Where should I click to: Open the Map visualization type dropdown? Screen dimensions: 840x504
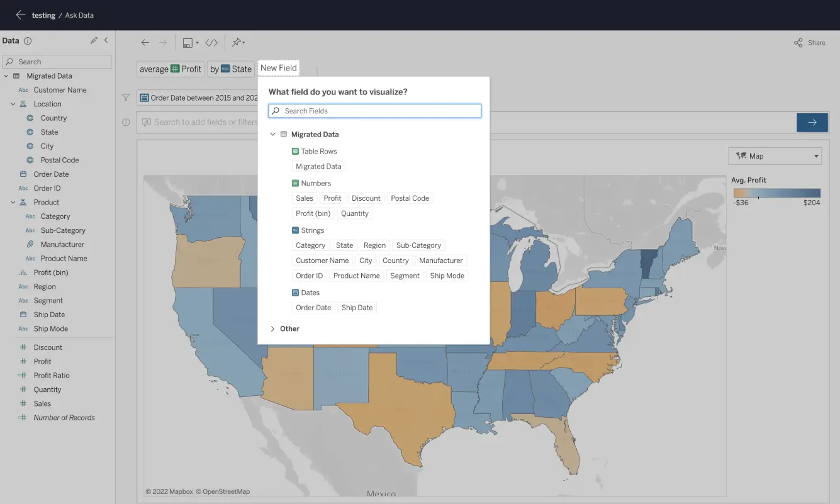coord(775,155)
